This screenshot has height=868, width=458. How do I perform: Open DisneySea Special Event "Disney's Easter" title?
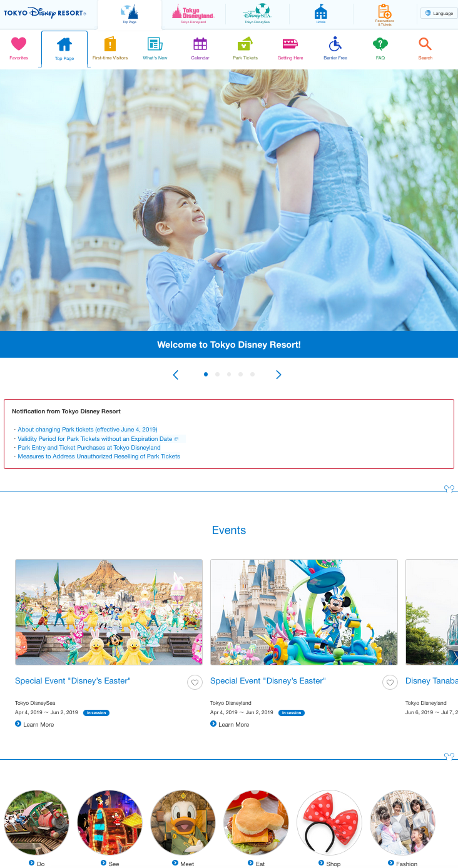[x=73, y=680]
